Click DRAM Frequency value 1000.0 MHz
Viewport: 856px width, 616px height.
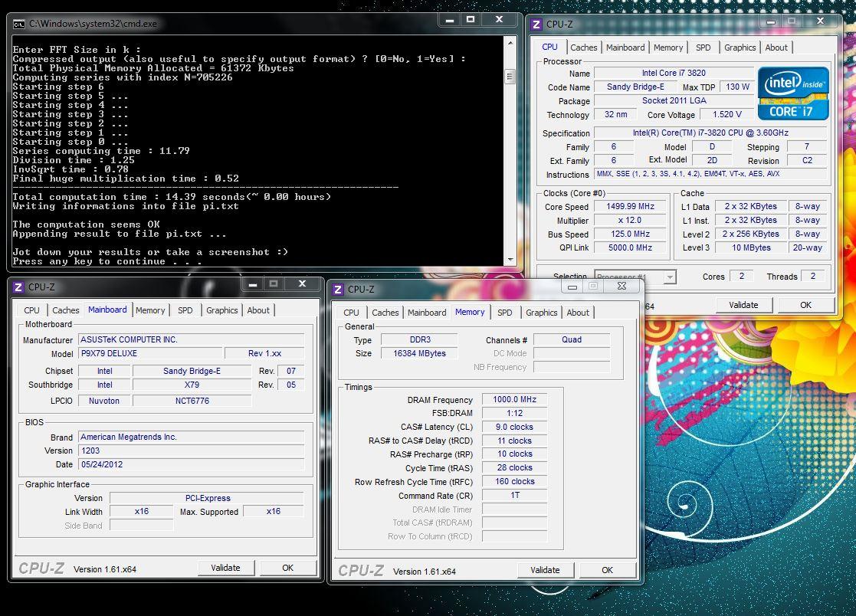tap(514, 400)
